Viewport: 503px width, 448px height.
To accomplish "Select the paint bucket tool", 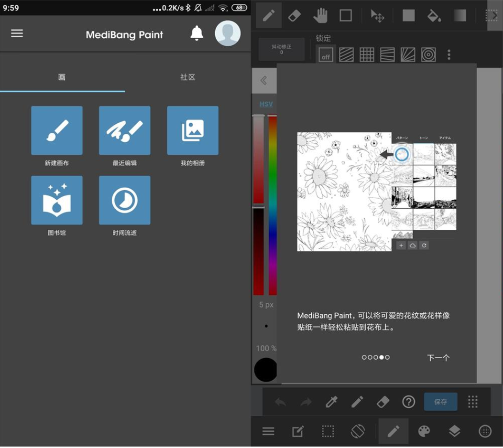I will point(434,15).
